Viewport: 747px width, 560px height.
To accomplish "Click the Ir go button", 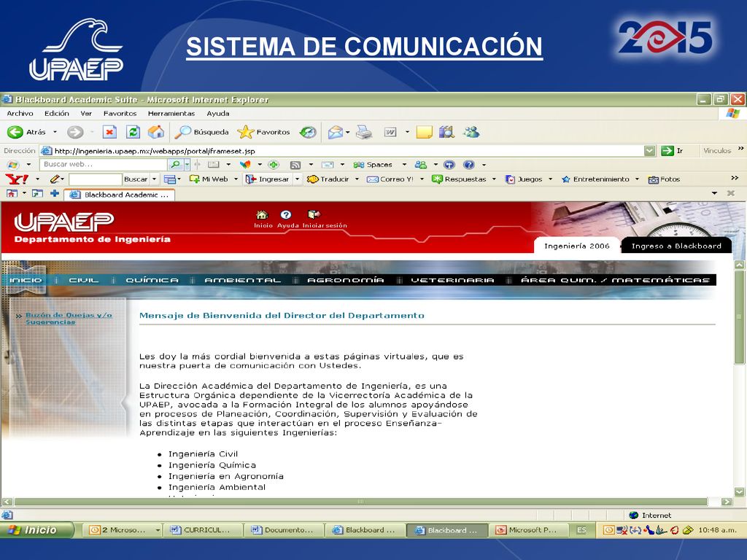I will (x=672, y=151).
